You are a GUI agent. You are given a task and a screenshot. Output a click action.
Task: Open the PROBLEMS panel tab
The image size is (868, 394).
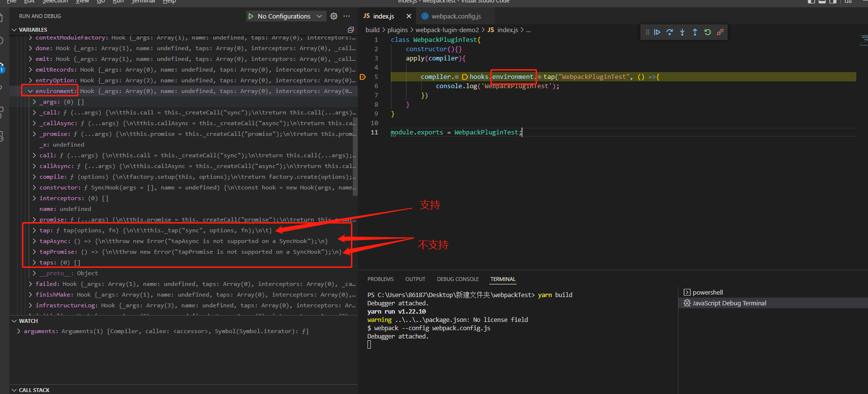click(x=381, y=279)
